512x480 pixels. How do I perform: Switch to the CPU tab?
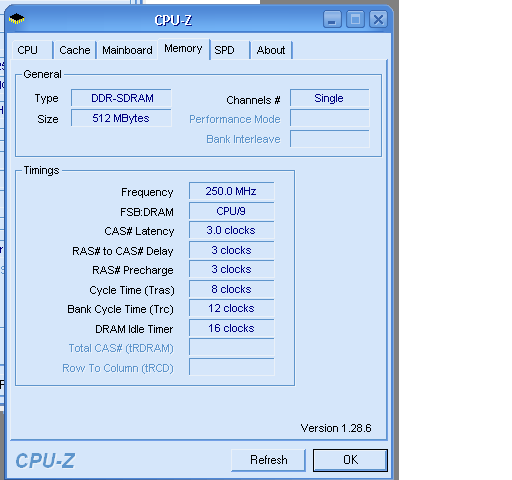(x=32, y=50)
